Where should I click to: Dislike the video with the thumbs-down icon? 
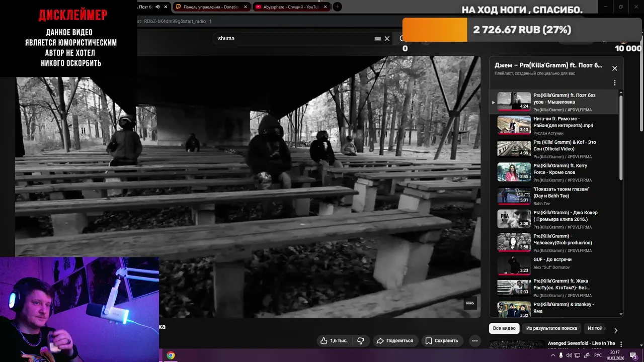coord(361,340)
